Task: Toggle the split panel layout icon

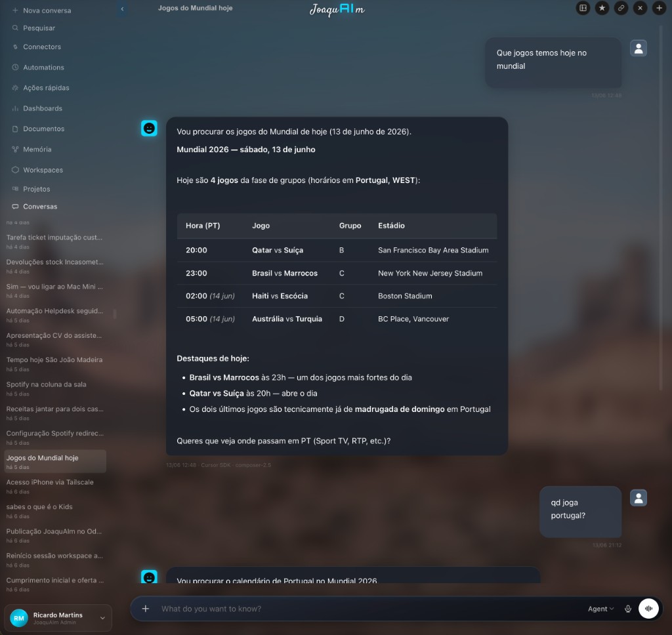Action: (x=583, y=8)
